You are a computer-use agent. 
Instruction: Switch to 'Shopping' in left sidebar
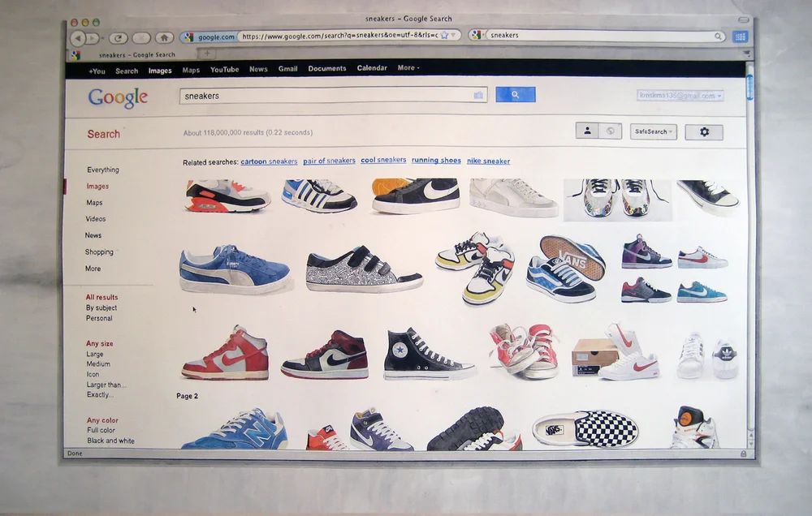pos(99,252)
